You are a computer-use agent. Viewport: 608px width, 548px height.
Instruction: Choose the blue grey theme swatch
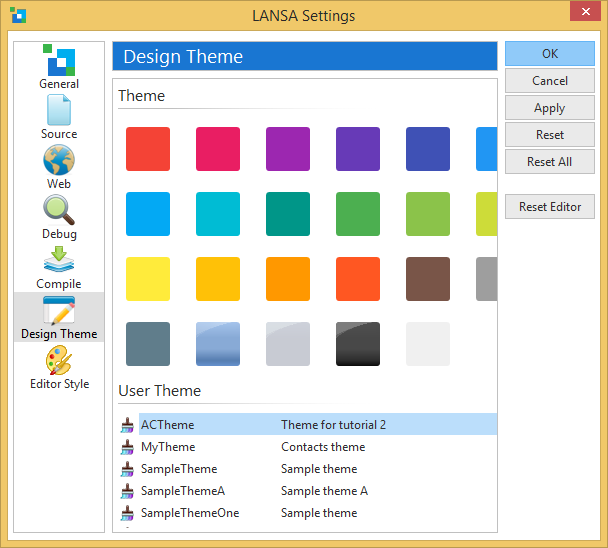coord(148,344)
